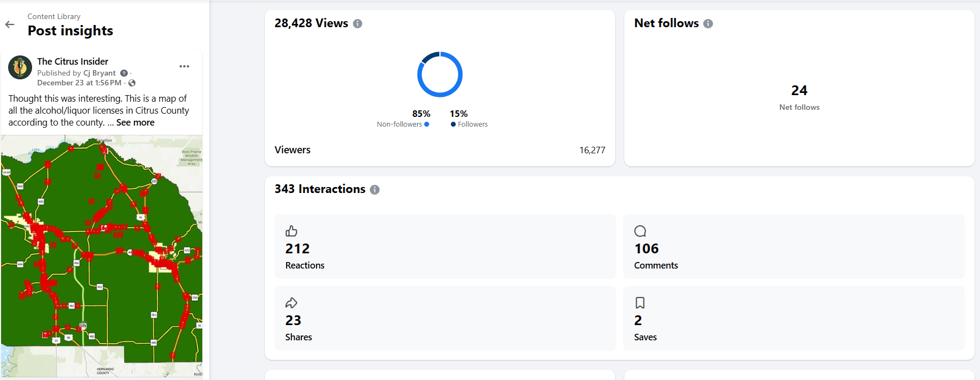Click the Interactions info icon
Viewport: 980px width, 380px height.
click(x=375, y=190)
